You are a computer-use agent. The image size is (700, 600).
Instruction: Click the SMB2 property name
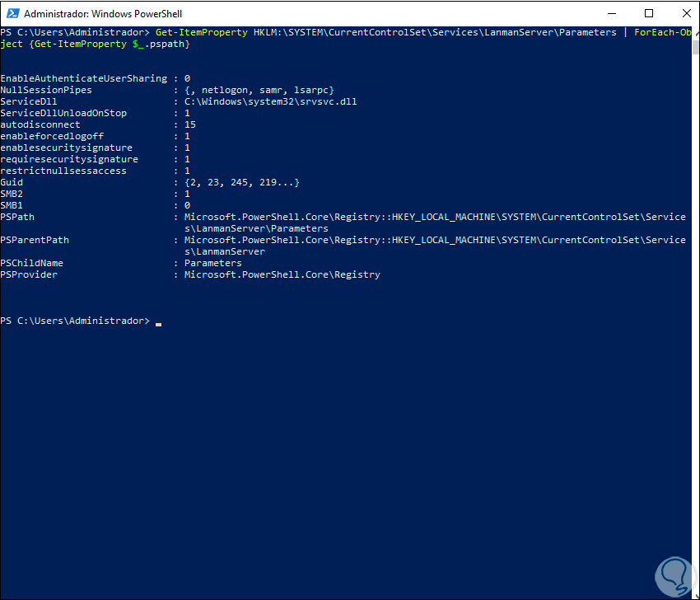(x=12, y=194)
